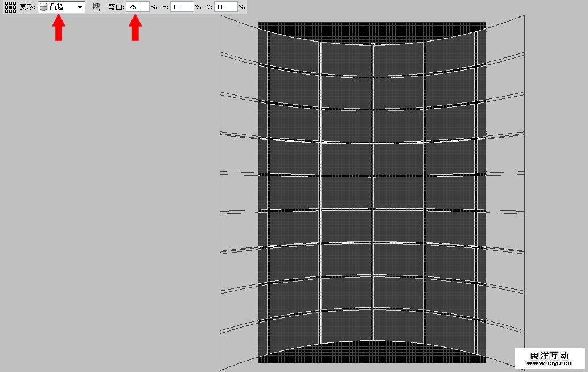Open the www.ciya.cn watermark link
588x372 pixels.
click(x=549, y=363)
